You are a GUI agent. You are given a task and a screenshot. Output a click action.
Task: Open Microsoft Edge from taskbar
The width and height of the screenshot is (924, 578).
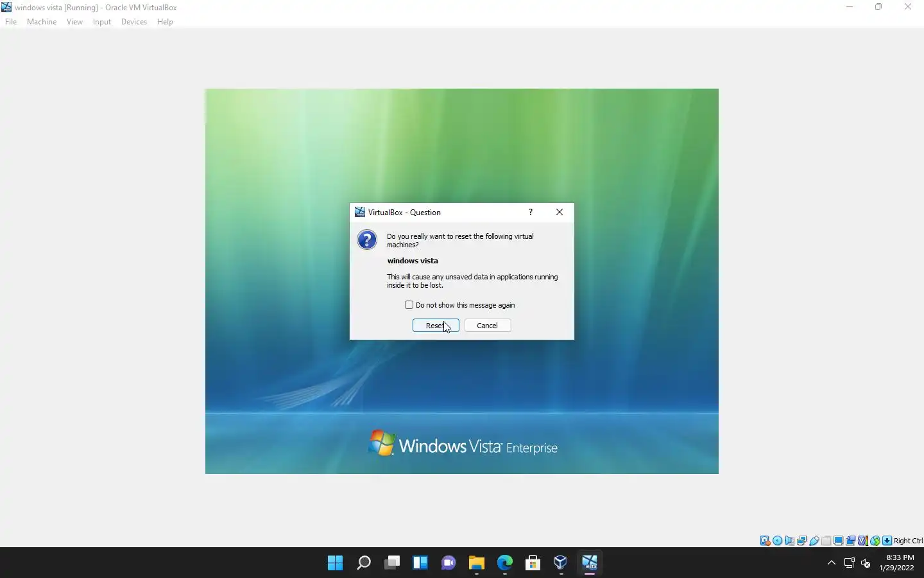click(x=504, y=563)
